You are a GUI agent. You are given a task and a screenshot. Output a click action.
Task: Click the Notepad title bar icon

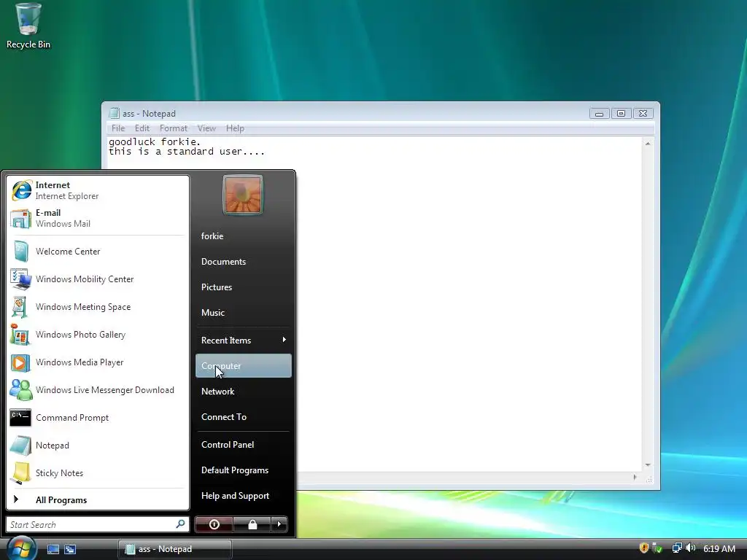point(114,113)
